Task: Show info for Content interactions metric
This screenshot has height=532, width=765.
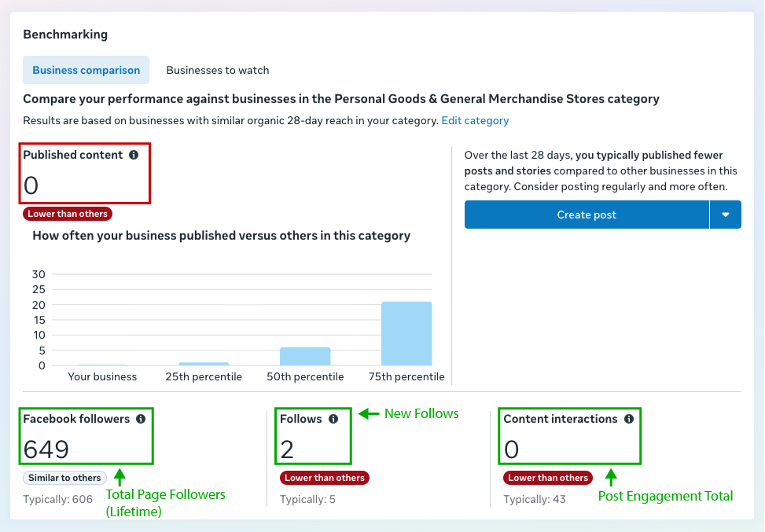Action: click(629, 420)
